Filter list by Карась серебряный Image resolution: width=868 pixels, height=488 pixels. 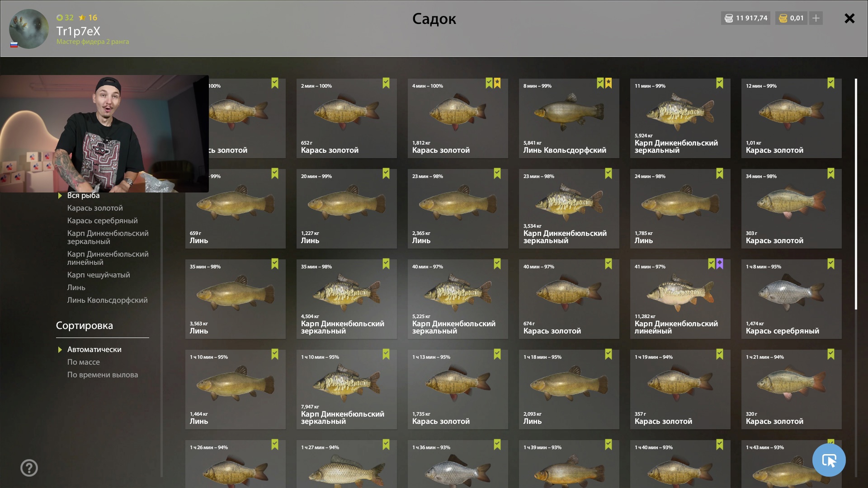(103, 221)
